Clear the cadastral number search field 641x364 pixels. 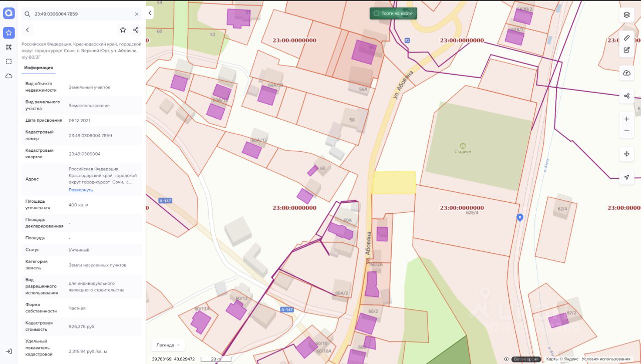point(137,14)
